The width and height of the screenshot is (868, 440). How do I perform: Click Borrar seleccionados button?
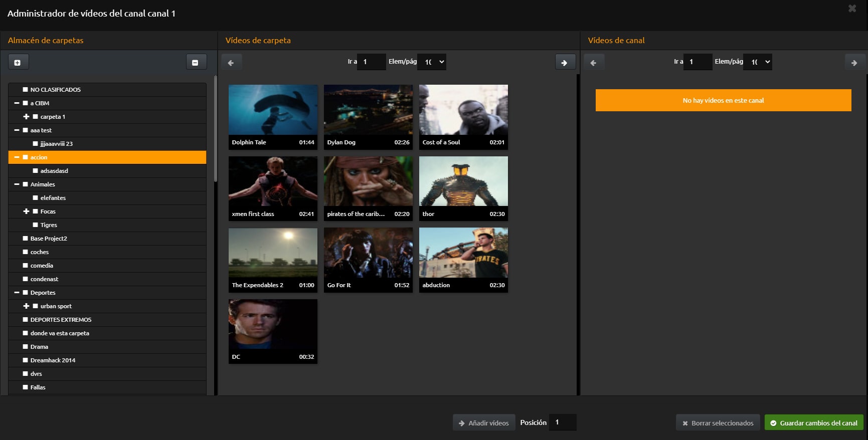click(x=718, y=423)
